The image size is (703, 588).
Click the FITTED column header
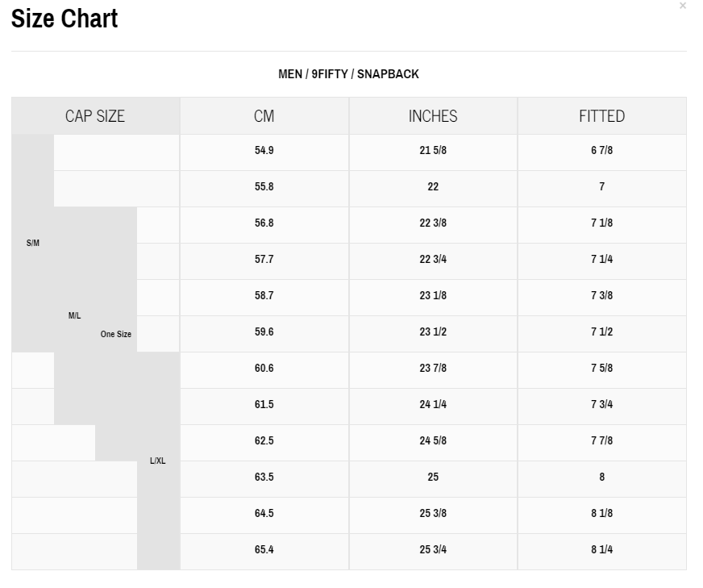(601, 116)
